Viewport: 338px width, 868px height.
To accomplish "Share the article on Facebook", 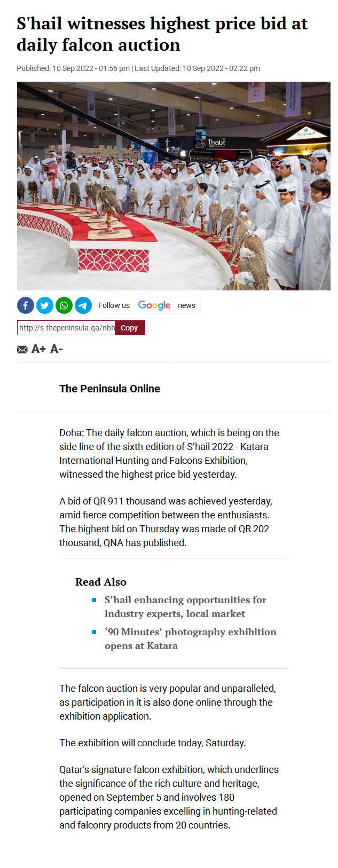I will click(26, 305).
